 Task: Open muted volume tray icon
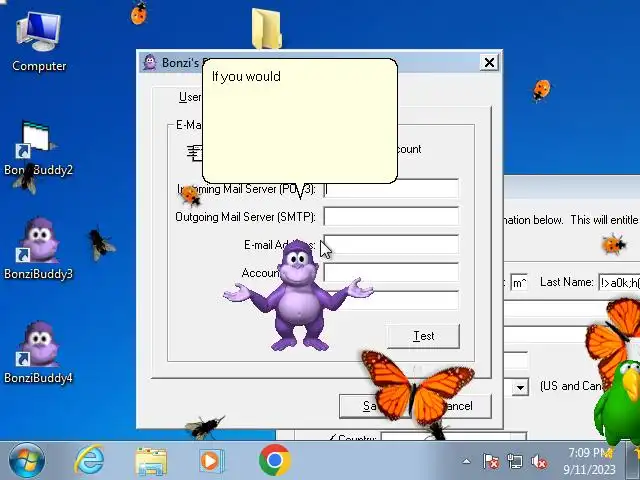[539, 462]
